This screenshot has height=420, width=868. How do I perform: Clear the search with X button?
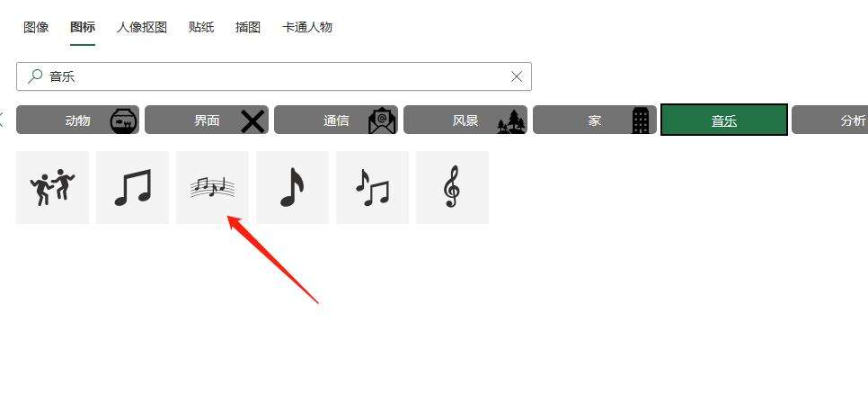pyautogui.click(x=517, y=76)
